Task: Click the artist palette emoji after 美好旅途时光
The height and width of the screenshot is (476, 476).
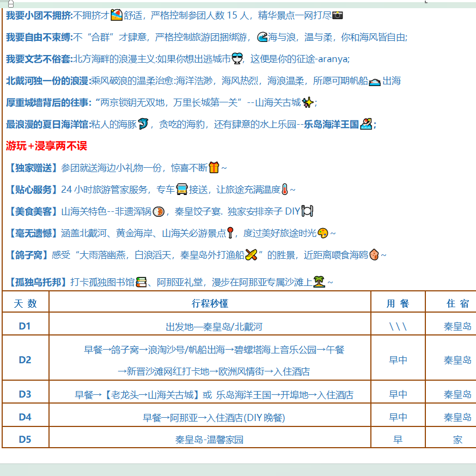Action: pyautogui.click(x=323, y=233)
